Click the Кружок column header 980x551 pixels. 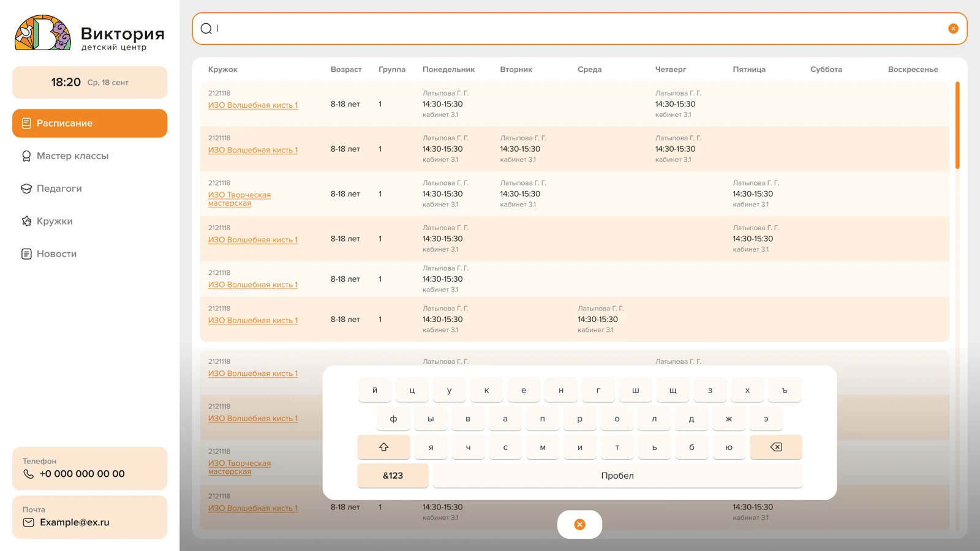223,69
